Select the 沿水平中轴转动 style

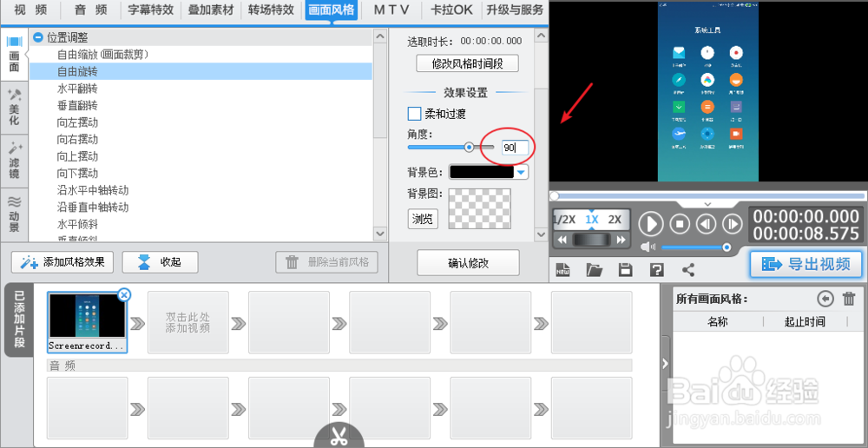[x=201, y=190]
